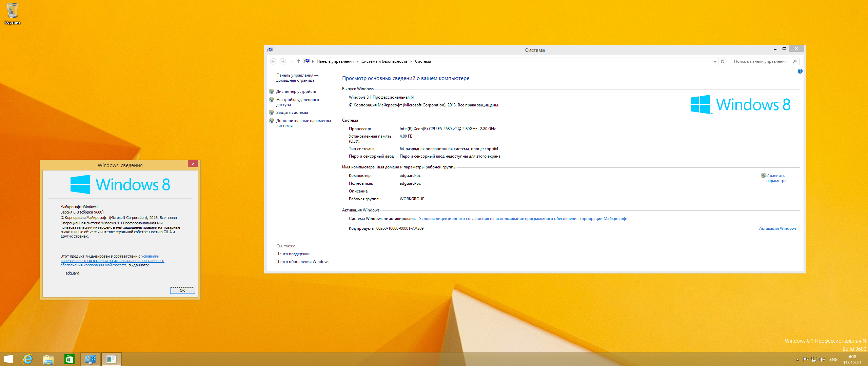Screen dimensions: 868x366
Task: Select Система и безопасность breadcrumb
Action: [x=384, y=61]
